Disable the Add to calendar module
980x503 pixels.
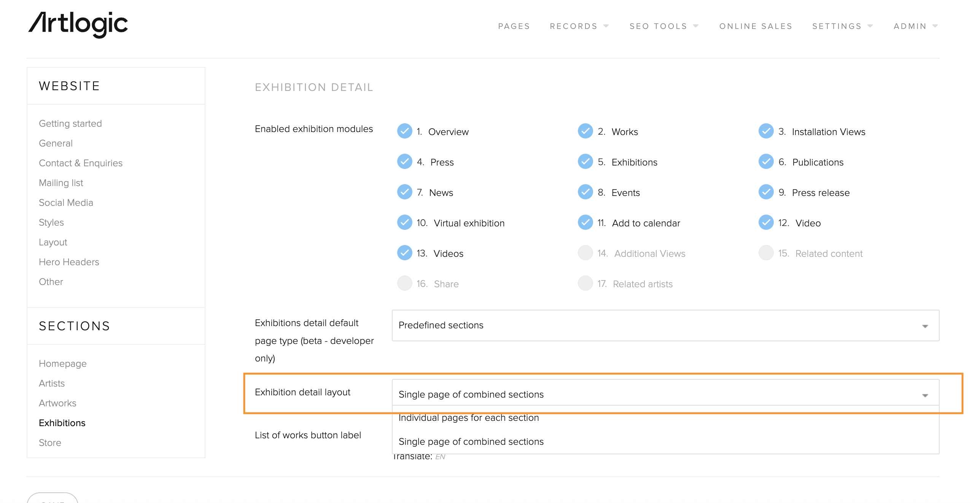[585, 223]
